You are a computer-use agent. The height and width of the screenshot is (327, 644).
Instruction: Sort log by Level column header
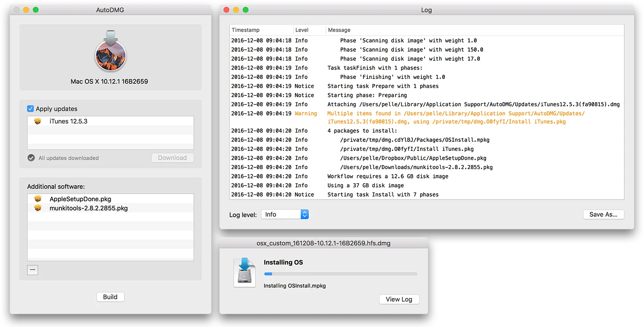point(309,30)
